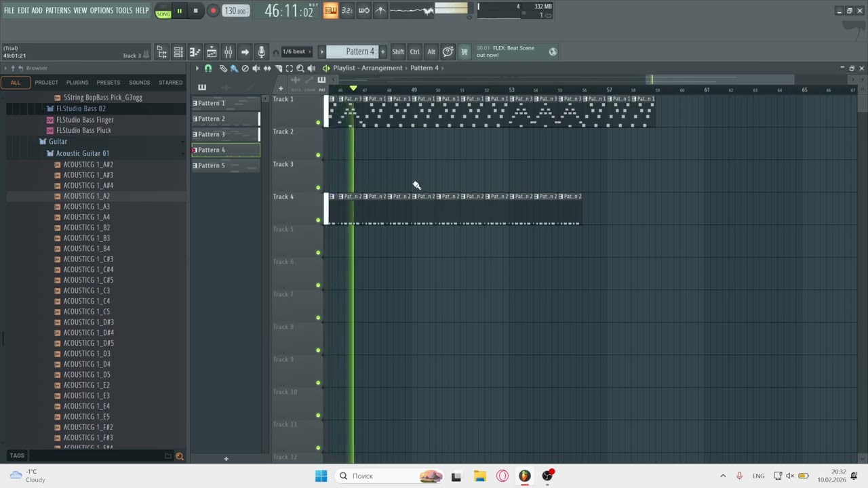The width and height of the screenshot is (868, 488).
Task: Select the playlist Slice tool
Action: (x=278, y=68)
